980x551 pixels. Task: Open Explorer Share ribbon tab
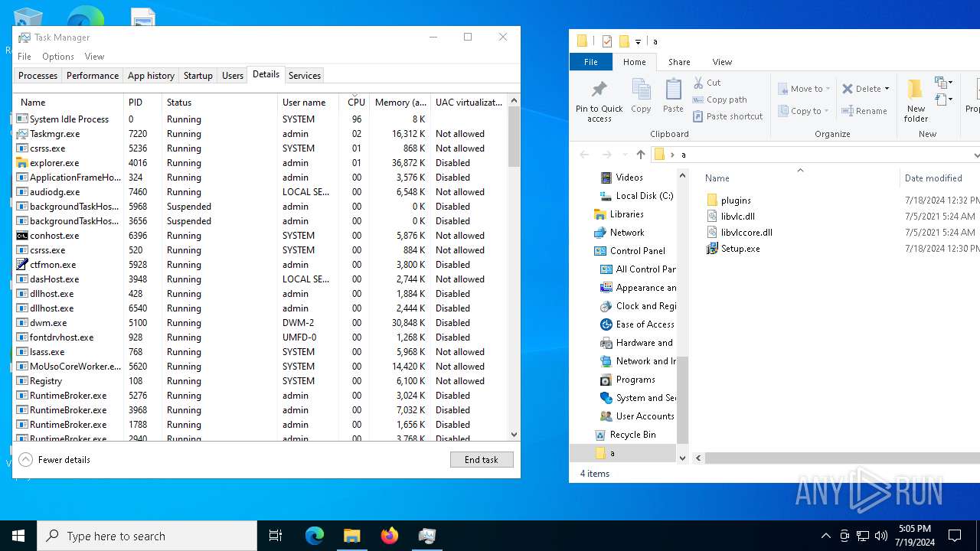coord(679,62)
